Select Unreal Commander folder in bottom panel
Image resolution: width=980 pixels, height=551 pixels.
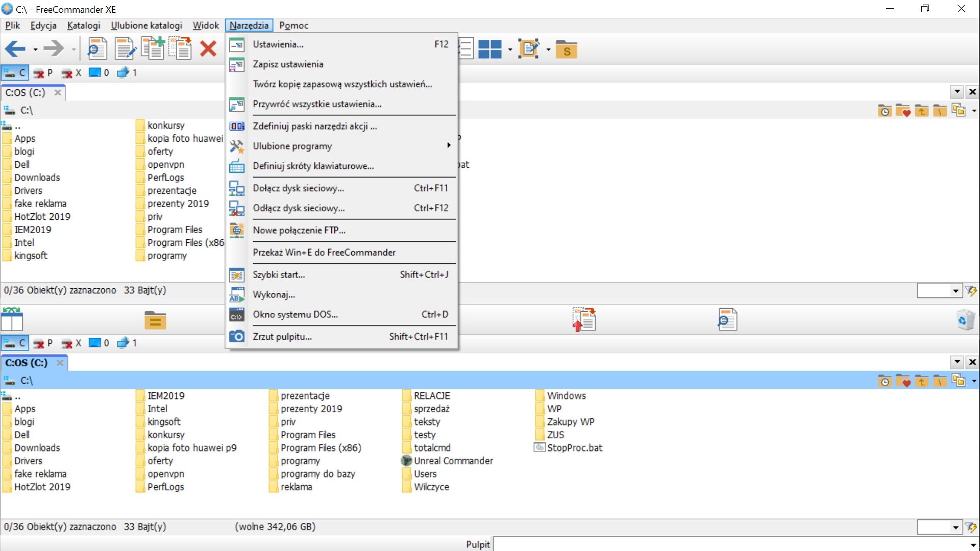coord(448,461)
